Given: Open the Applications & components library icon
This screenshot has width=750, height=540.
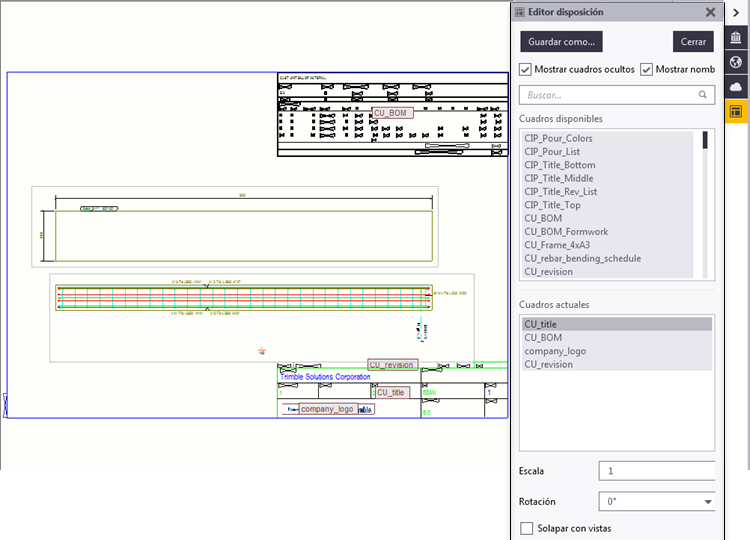Looking at the screenshot, I should [x=736, y=38].
